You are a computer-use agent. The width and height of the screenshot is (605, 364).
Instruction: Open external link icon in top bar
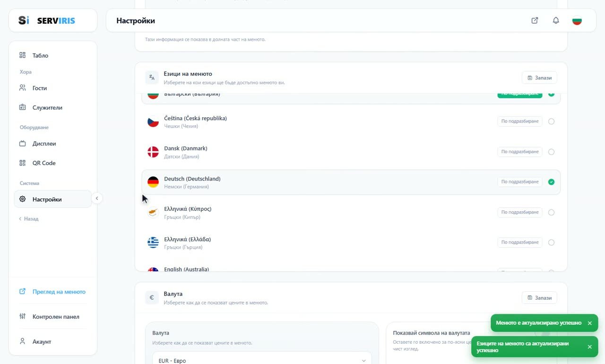535,20
